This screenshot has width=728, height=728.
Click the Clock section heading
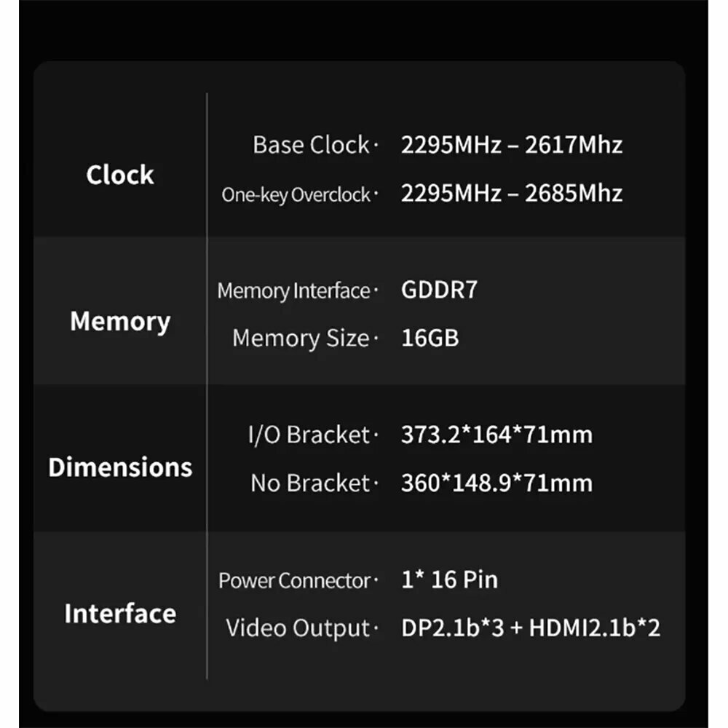(x=120, y=175)
